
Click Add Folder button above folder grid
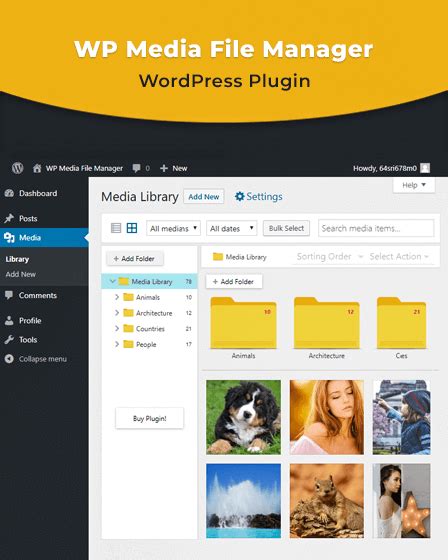tap(234, 281)
